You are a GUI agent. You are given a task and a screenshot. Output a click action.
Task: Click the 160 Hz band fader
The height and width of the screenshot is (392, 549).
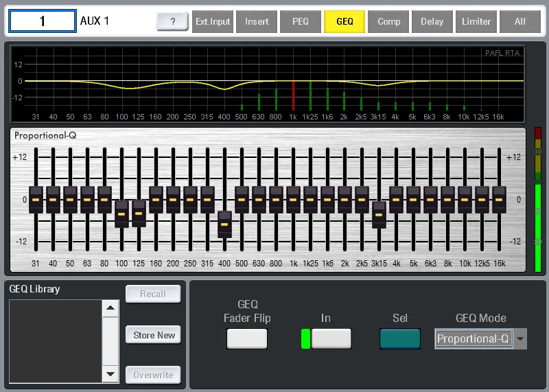pyautogui.click(x=156, y=200)
